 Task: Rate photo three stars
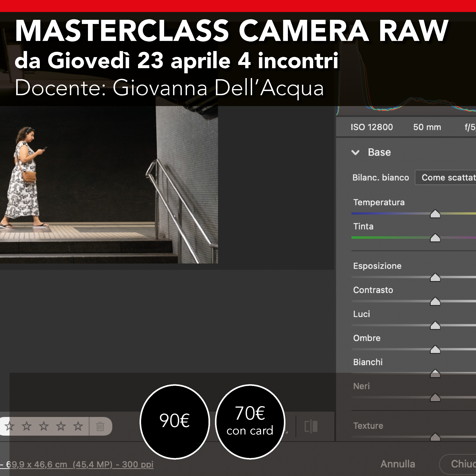tap(44, 426)
